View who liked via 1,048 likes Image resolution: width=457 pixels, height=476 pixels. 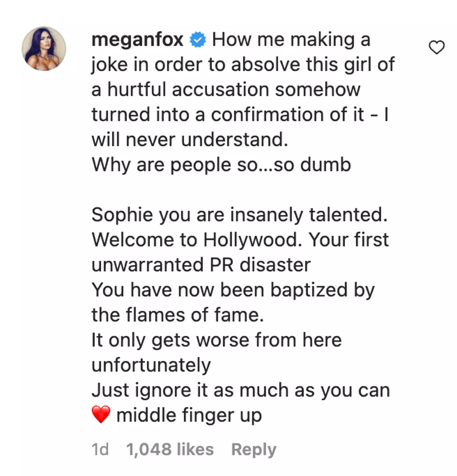[170, 449]
